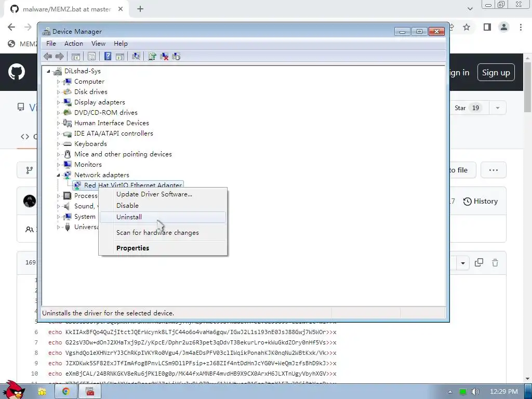Open the Chrome profile avatar icon
This screenshot has width=532, height=399.
(504, 27)
